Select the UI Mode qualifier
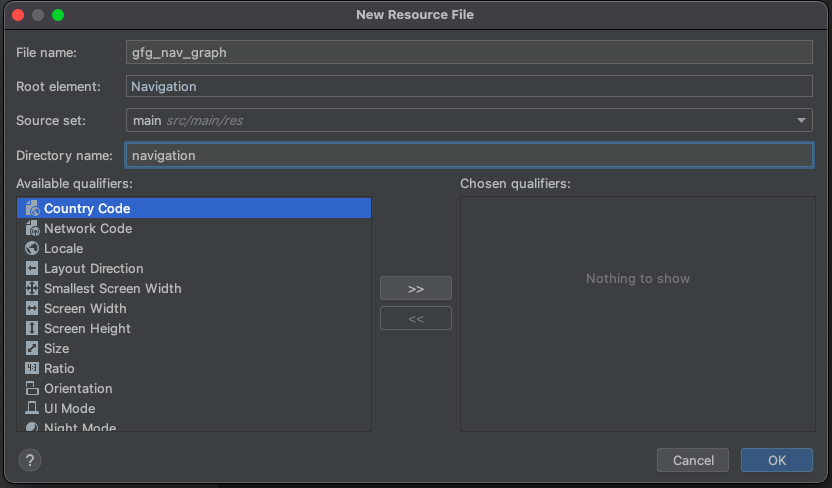 [x=69, y=408]
